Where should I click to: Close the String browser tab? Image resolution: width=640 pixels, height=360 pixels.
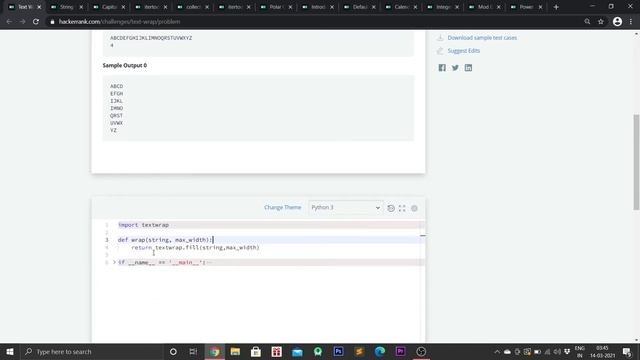[x=81, y=7]
